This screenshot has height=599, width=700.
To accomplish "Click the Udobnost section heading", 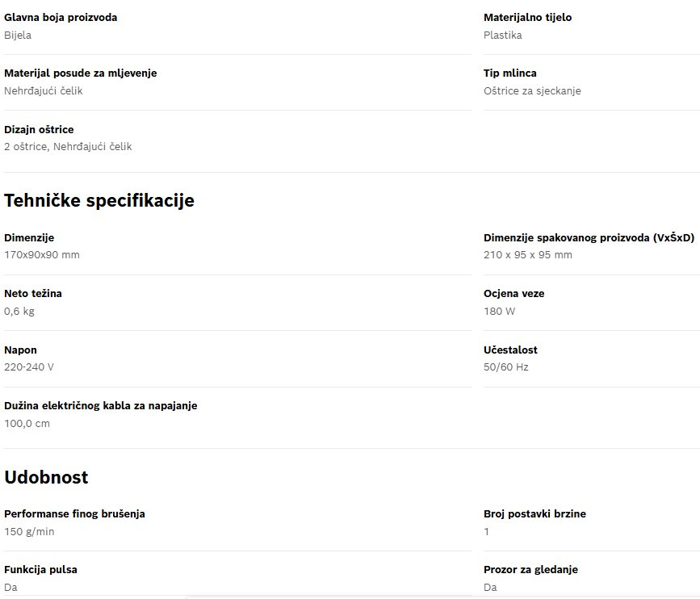I will [x=46, y=477].
